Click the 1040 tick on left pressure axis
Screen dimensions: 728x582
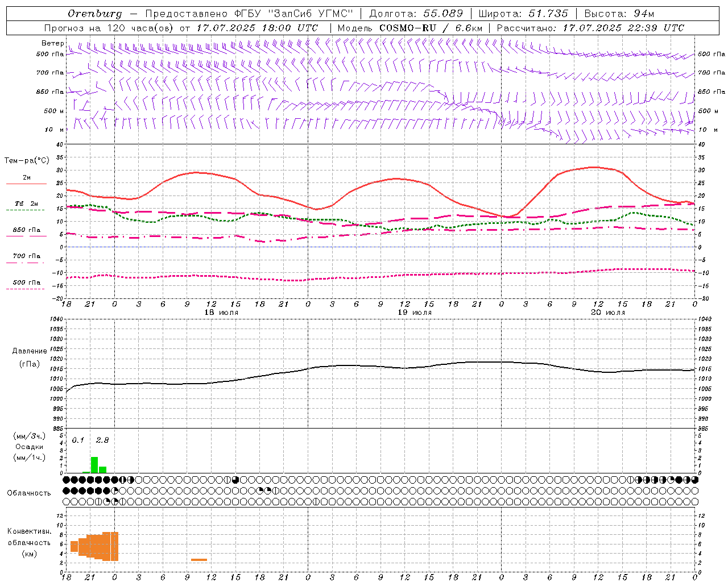click(x=56, y=319)
